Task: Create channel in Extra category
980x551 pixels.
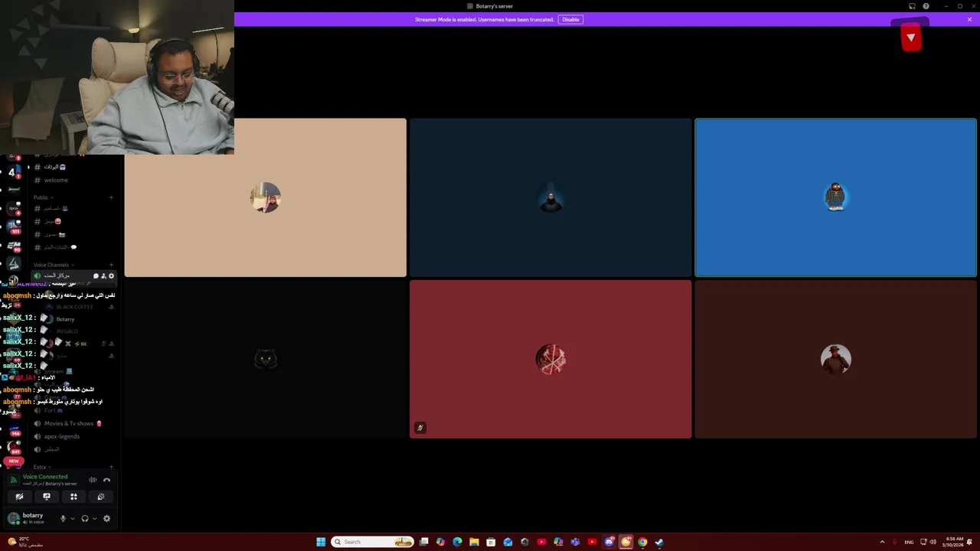Action: tap(111, 467)
